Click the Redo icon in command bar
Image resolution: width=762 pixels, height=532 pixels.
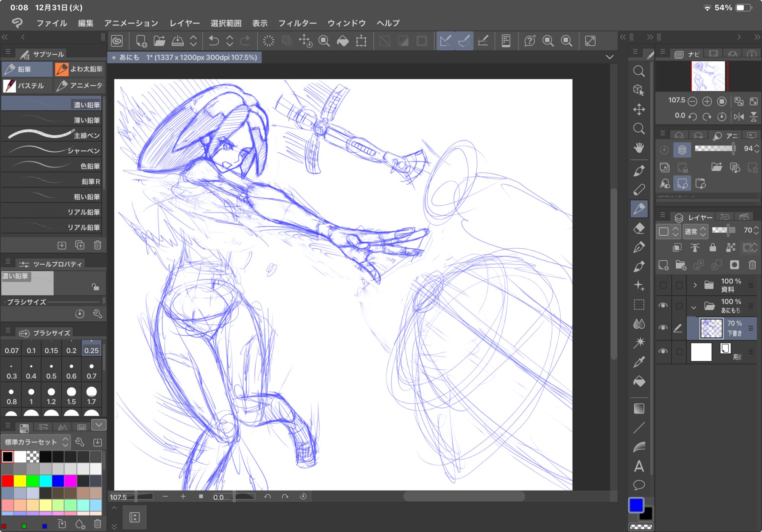coord(245,41)
